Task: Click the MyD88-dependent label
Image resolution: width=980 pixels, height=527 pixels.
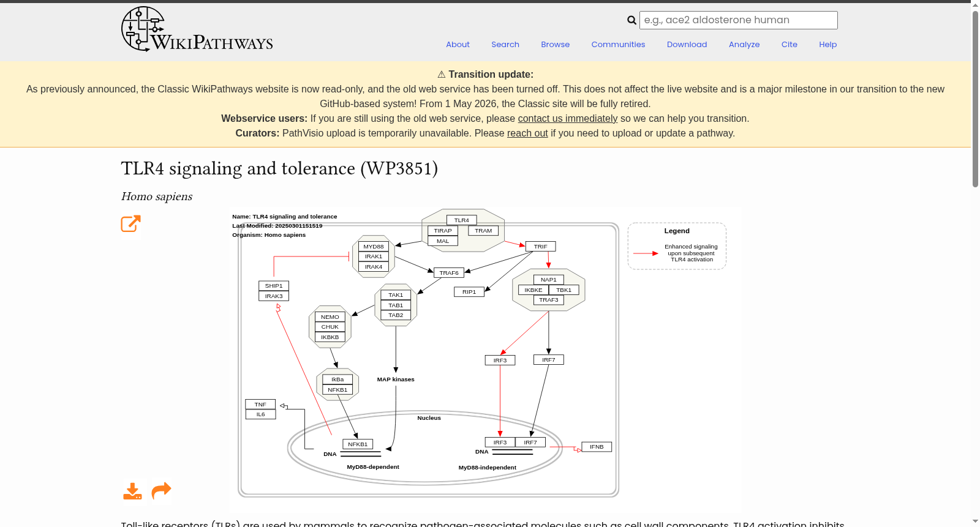Action: (x=373, y=467)
